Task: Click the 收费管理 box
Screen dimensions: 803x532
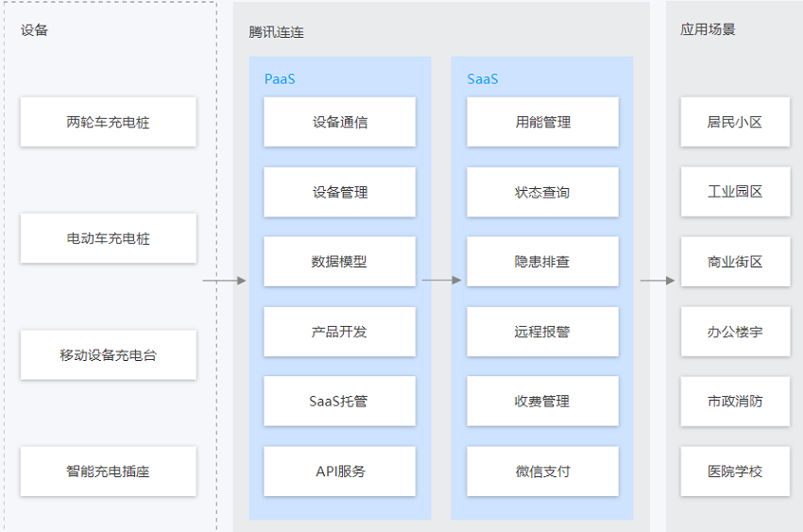Action: 542,402
